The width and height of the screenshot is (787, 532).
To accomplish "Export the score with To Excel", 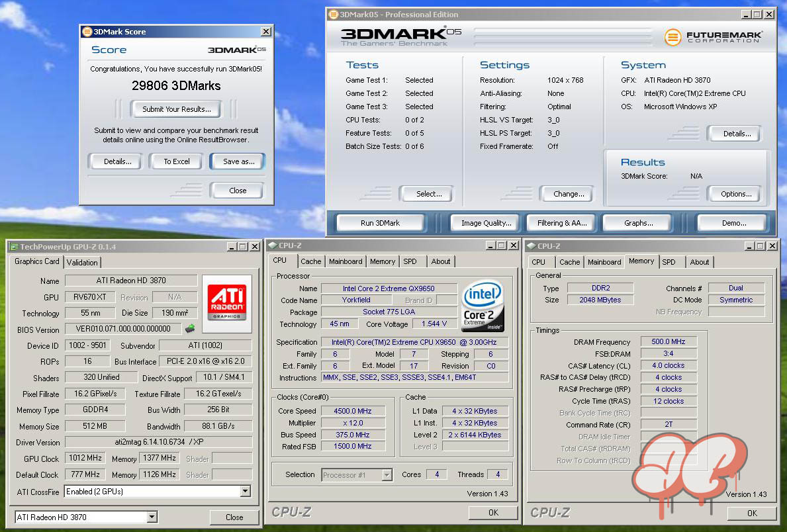I will tap(177, 161).
